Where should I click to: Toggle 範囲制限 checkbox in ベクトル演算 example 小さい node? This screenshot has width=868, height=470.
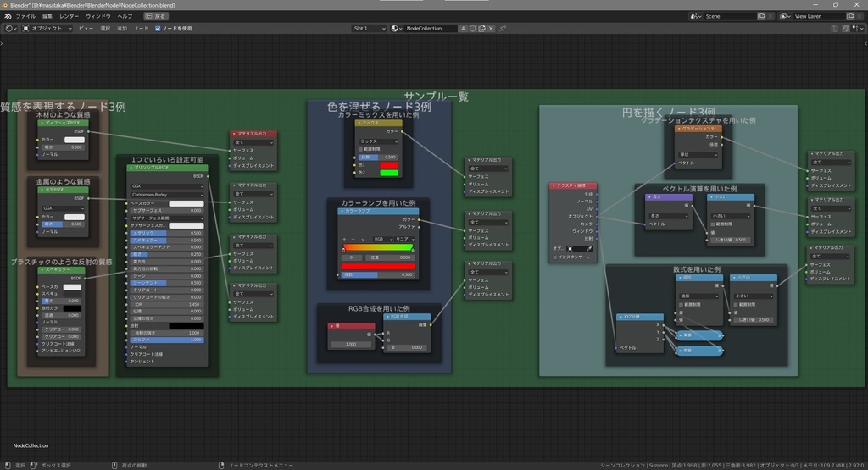[713, 224]
